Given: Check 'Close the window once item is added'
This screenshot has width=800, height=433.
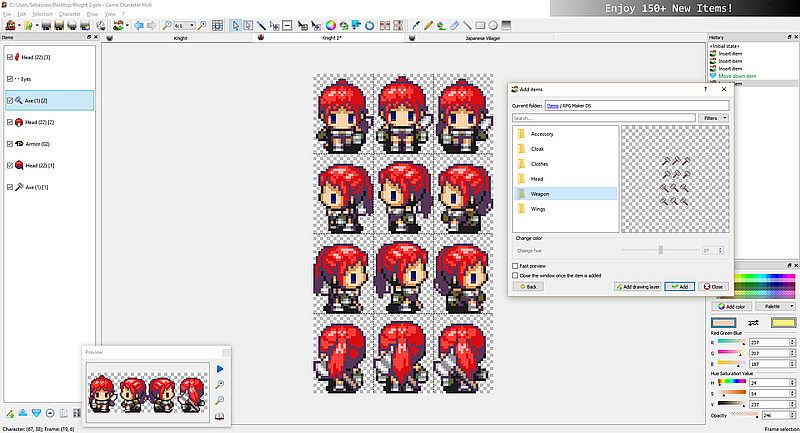Looking at the screenshot, I should (515, 275).
